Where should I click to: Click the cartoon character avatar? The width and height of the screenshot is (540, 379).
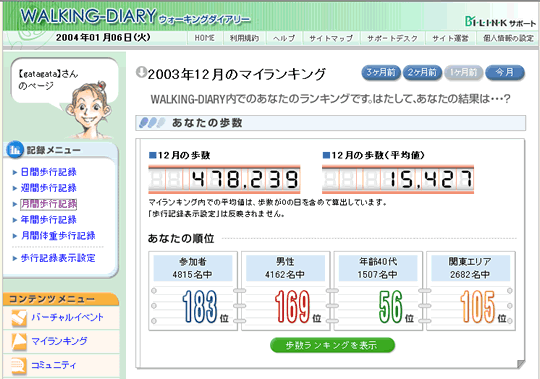[90, 109]
